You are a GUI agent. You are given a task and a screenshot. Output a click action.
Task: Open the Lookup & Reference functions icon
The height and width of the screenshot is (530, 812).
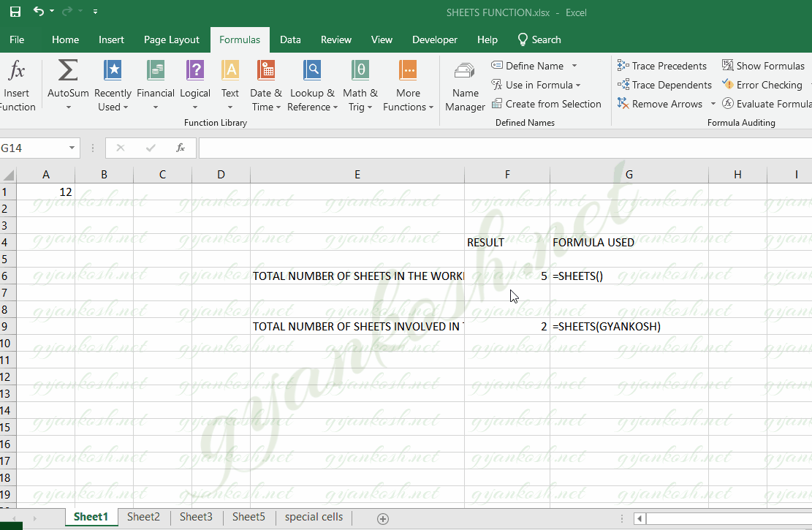tap(312, 70)
